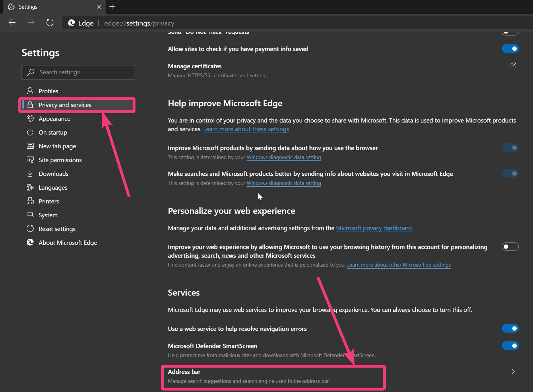Open Manage certificates entry
Viewport: 533px width, 392px height.
pyautogui.click(x=343, y=71)
